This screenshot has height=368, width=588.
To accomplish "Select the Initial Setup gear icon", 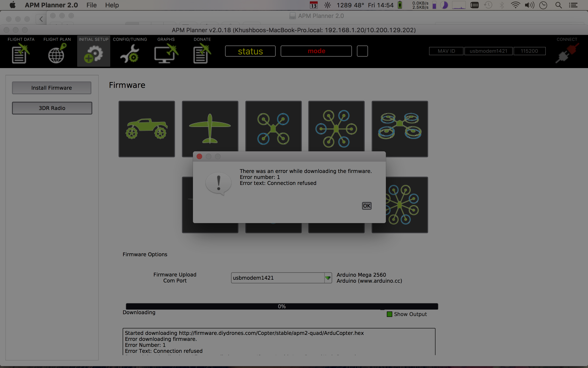I will click(x=93, y=54).
